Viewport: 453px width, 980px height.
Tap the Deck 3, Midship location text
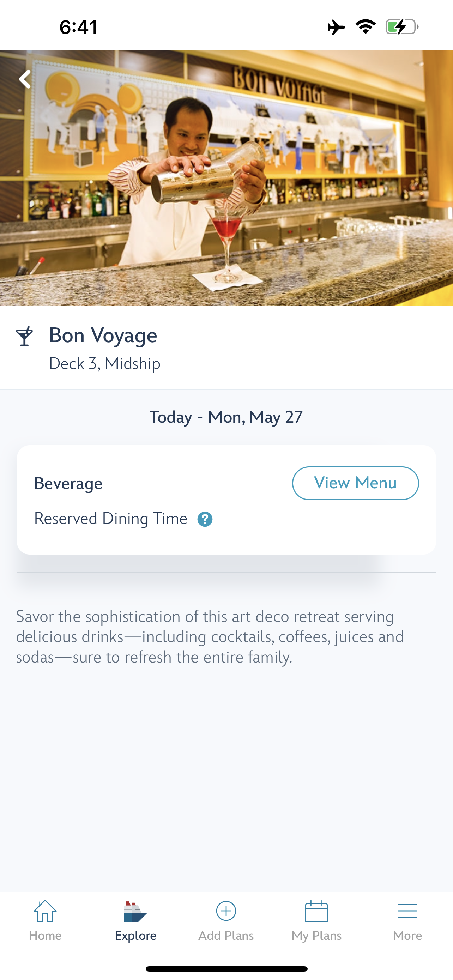104,364
